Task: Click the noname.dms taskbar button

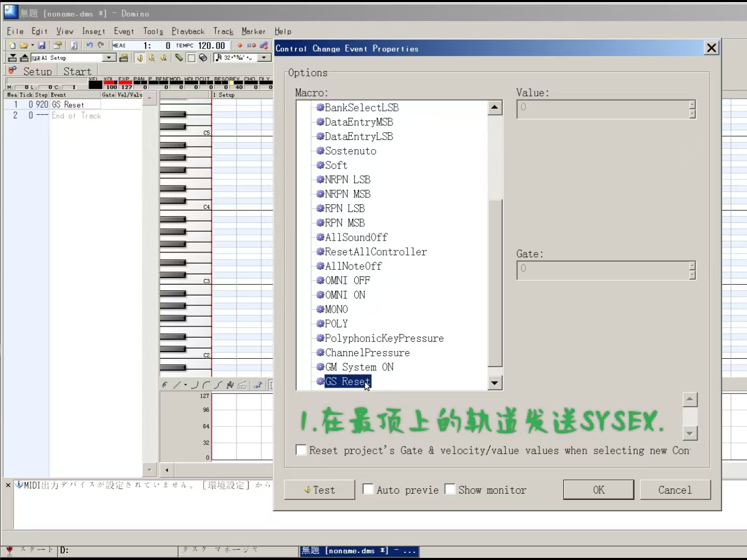Action: (359, 551)
